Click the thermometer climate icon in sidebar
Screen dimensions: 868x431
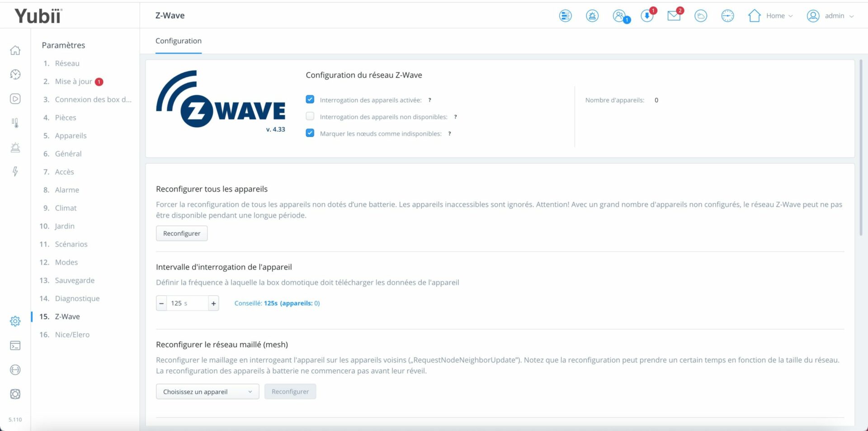pyautogui.click(x=15, y=123)
